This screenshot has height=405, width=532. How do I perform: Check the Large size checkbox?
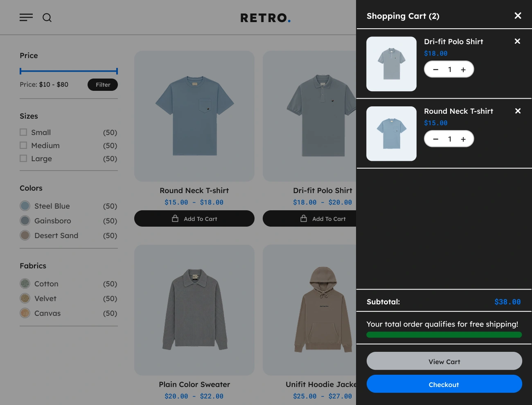23,158
